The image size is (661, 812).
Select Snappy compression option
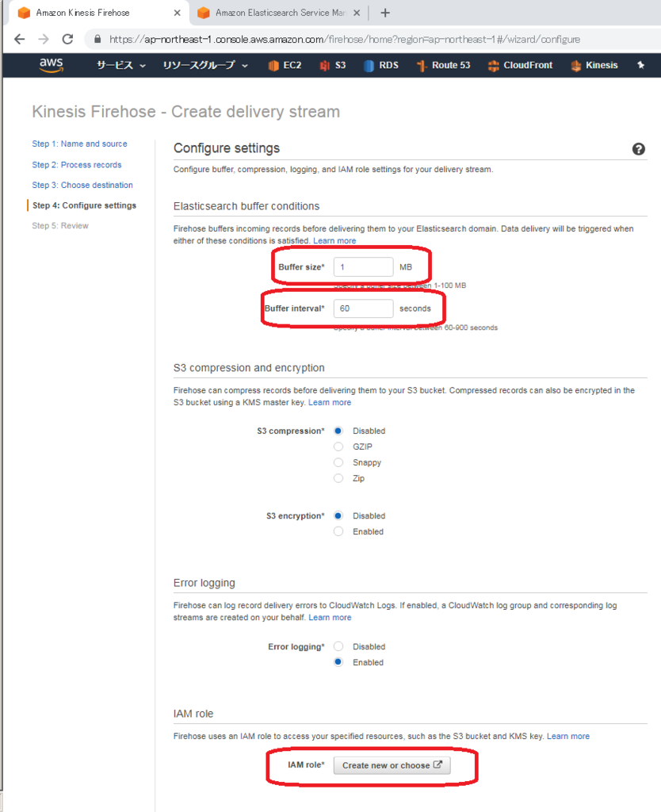tap(338, 462)
